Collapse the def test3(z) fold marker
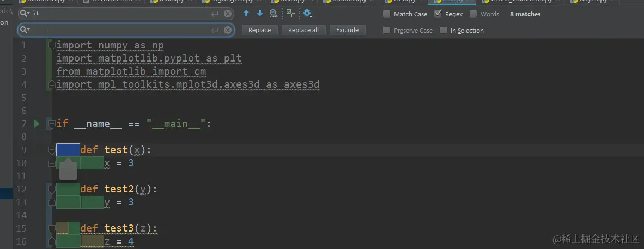644x249 pixels. pos(52,228)
